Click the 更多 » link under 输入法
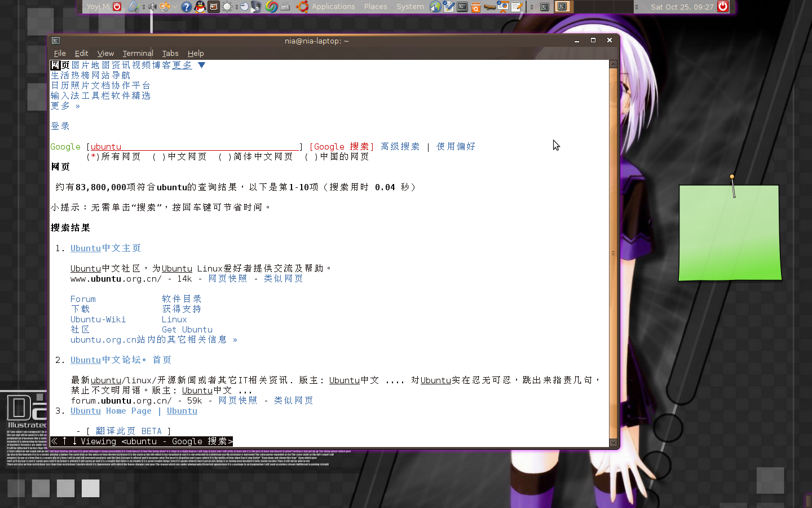812x508 pixels. [65, 106]
